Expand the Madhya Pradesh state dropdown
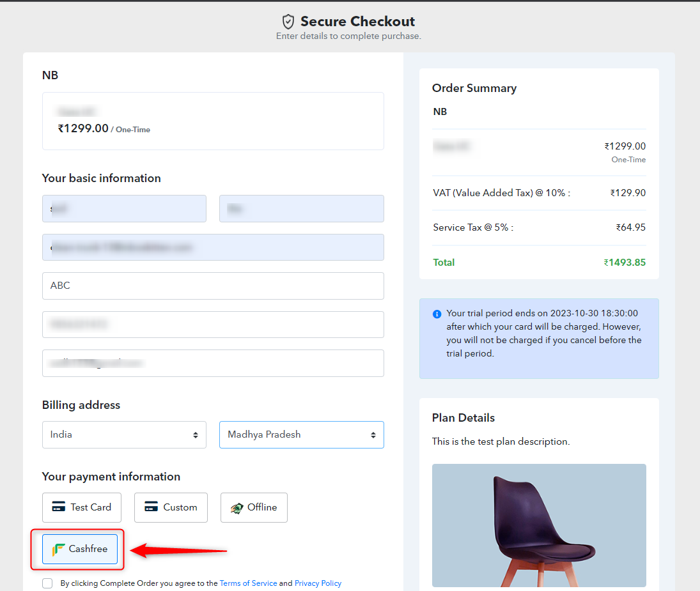700x591 pixels. coord(301,434)
